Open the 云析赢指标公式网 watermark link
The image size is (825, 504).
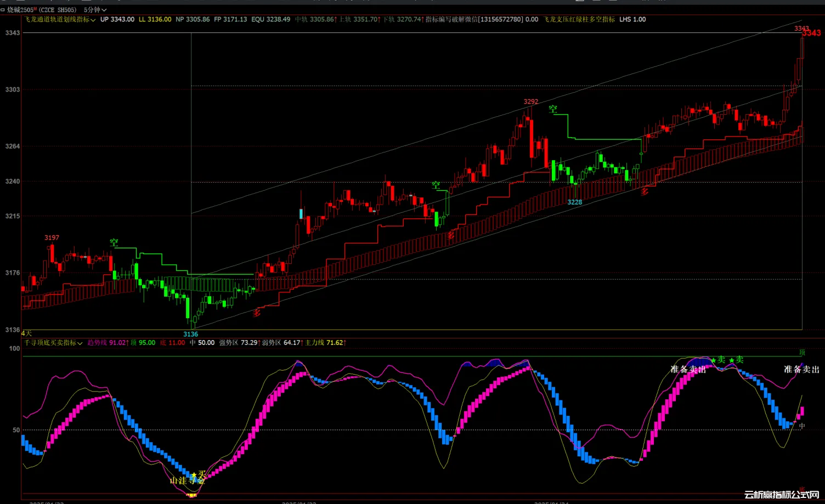782,495
